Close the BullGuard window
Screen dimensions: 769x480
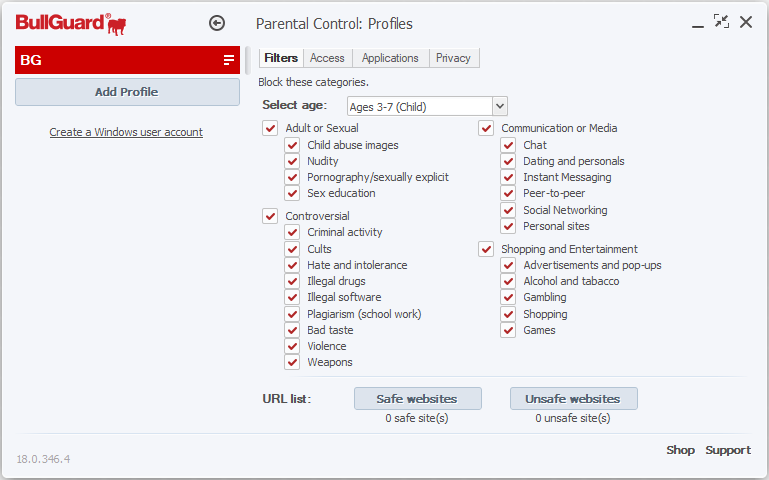[746, 22]
